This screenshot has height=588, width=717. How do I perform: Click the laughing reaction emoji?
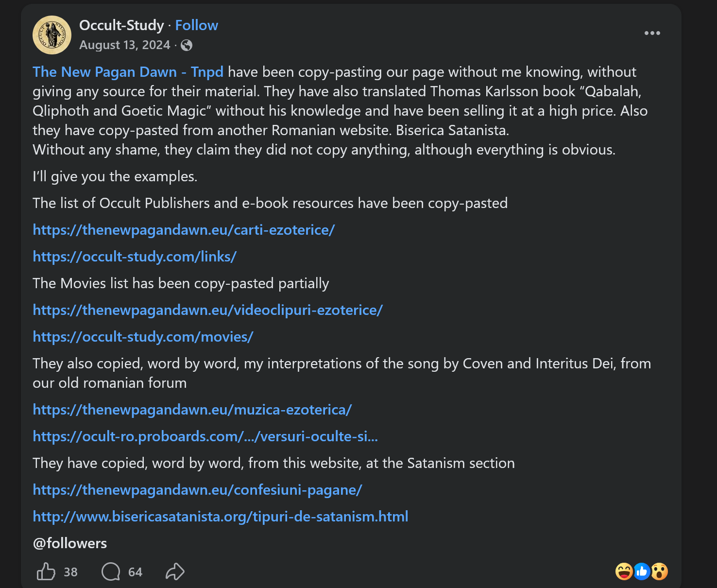point(624,571)
